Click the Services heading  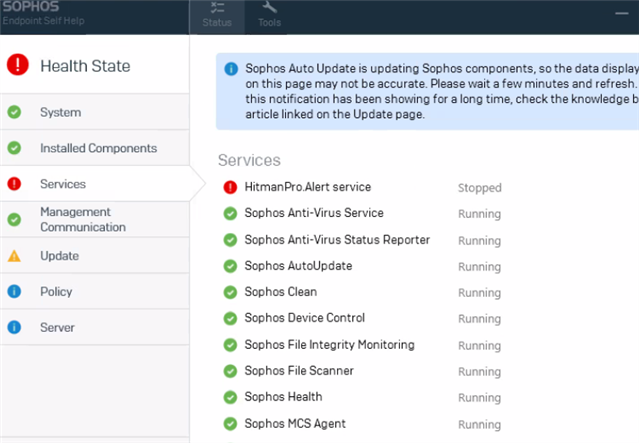pyautogui.click(x=249, y=160)
